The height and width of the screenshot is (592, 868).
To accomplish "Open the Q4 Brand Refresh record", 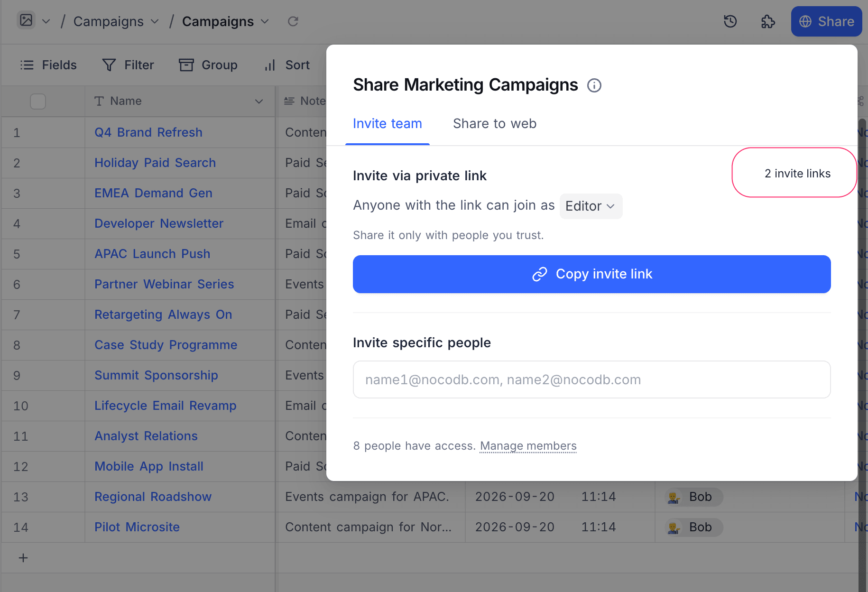I will coord(148,132).
